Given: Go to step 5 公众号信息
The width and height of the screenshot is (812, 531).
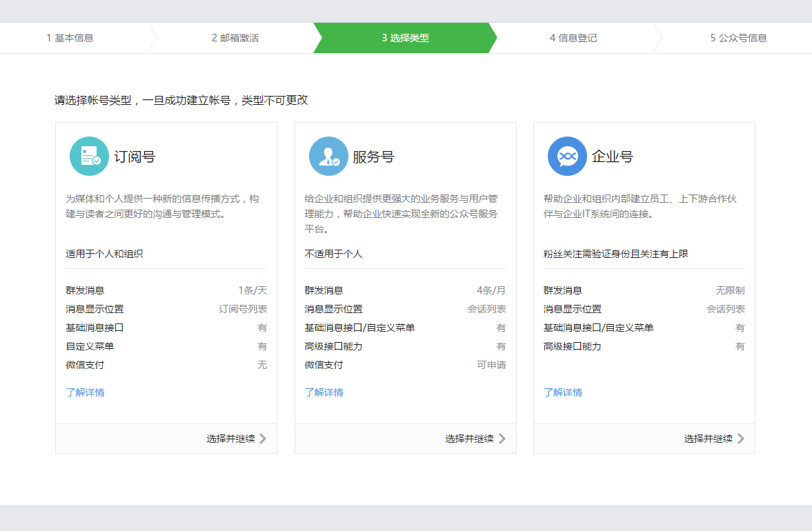Looking at the screenshot, I should point(738,38).
